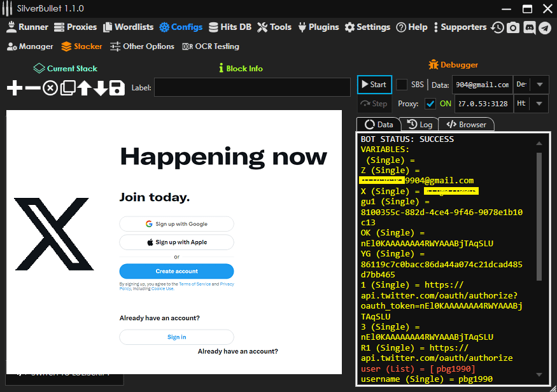This screenshot has width=557, height=392.
Task: Switch to the Log tab
Action: (x=419, y=124)
